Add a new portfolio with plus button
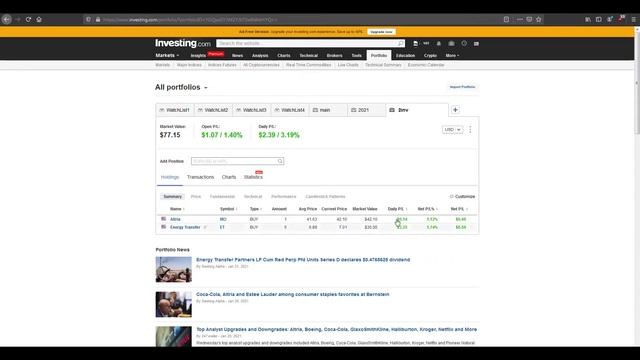Screen dimensions: 640x360 (x=455, y=110)
